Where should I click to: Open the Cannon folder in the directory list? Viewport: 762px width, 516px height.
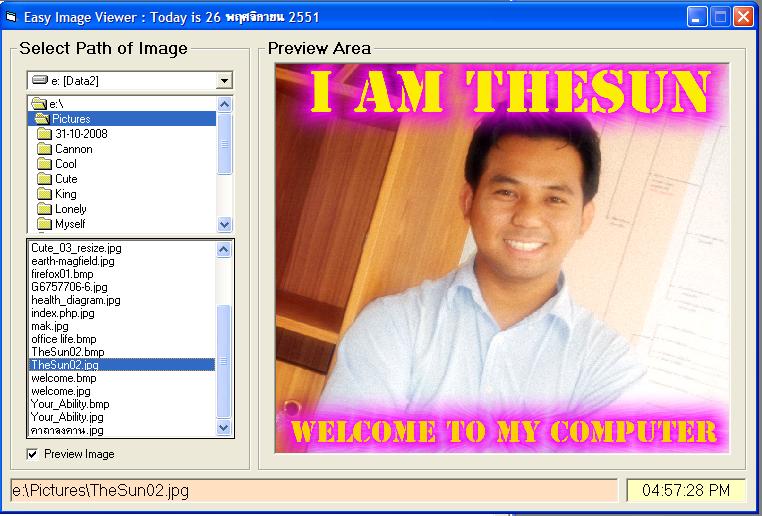(74, 149)
